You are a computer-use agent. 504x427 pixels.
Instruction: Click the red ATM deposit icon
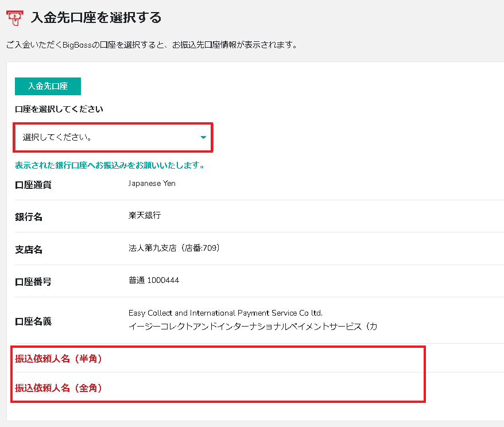point(15,18)
